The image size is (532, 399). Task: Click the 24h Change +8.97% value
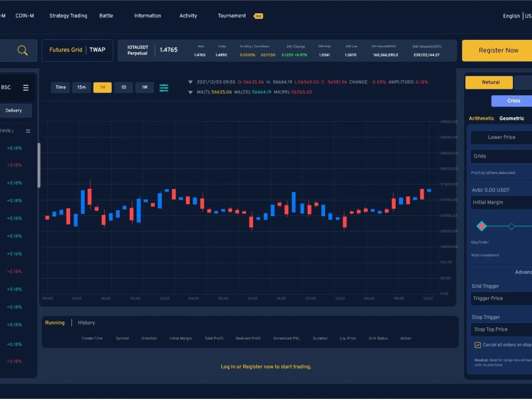point(294,55)
